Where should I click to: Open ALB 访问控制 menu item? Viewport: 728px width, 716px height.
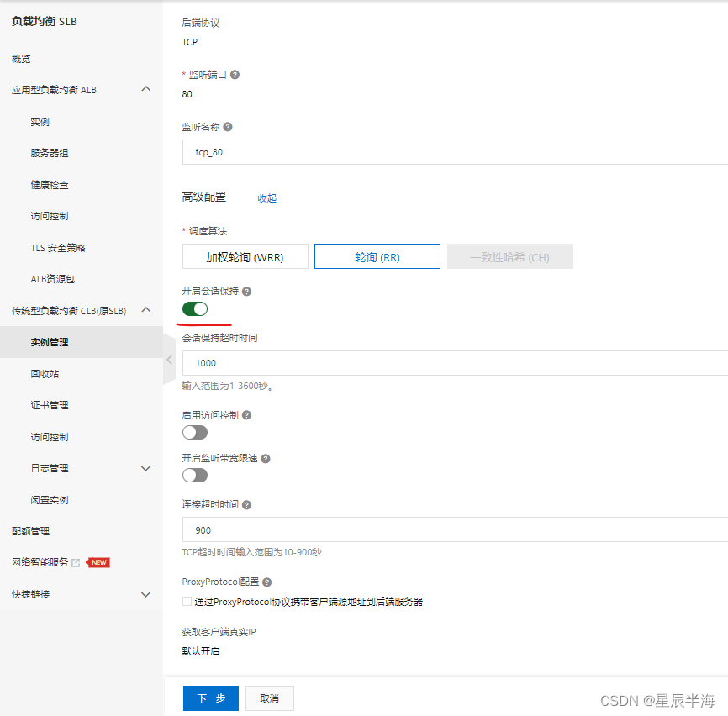pyautogui.click(x=50, y=216)
